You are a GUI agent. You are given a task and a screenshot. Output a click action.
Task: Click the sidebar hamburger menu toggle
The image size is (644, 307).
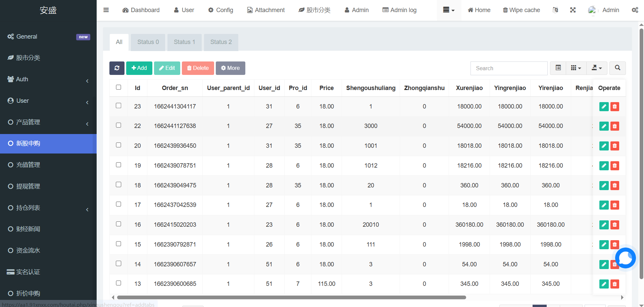click(106, 10)
